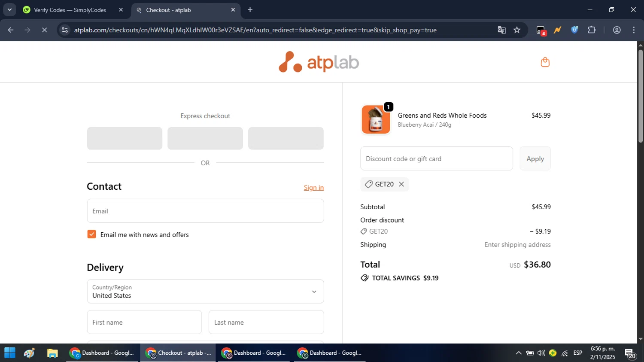Click the page vertical scrollbar
This screenshot has width=644, height=362.
coord(641,96)
